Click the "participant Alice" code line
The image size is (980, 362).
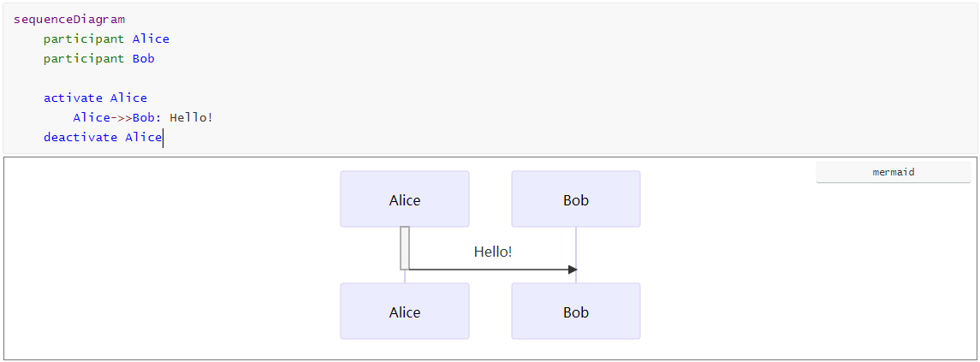[106, 39]
